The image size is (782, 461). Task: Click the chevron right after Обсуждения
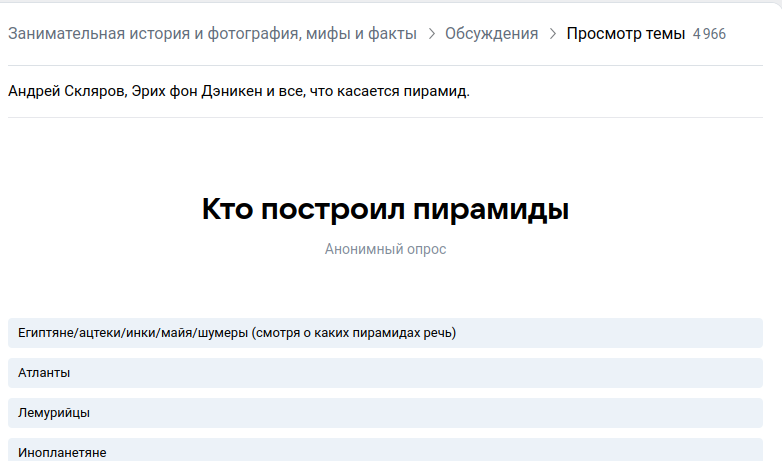[x=552, y=34]
